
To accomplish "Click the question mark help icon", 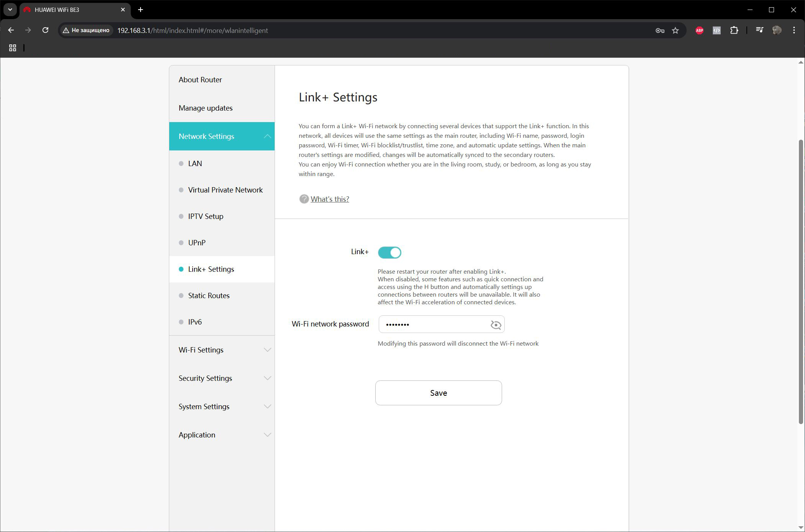I will [x=304, y=199].
